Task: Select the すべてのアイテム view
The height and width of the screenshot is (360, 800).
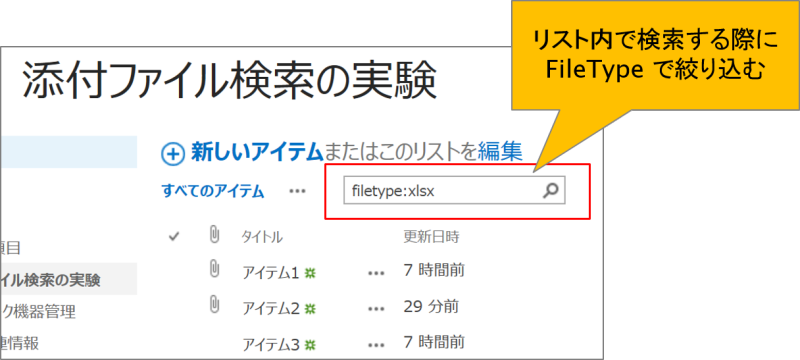Action: 213,191
